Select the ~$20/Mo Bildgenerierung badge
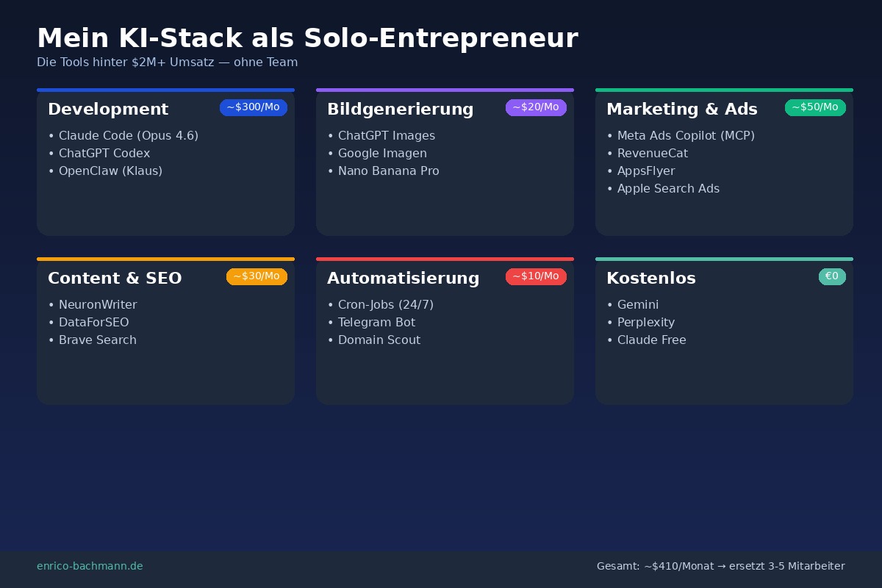 [x=535, y=107]
